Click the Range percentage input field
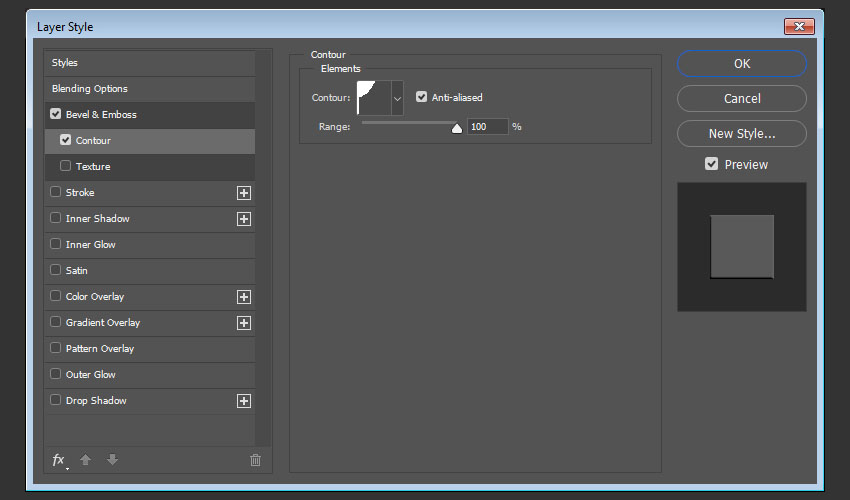Viewport: 850px width, 500px height. (487, 127)
